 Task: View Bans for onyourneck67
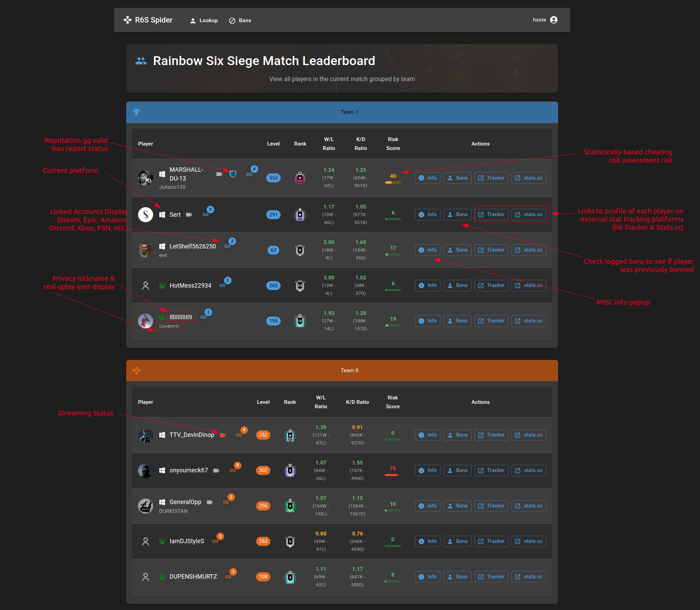pos(457,471)
